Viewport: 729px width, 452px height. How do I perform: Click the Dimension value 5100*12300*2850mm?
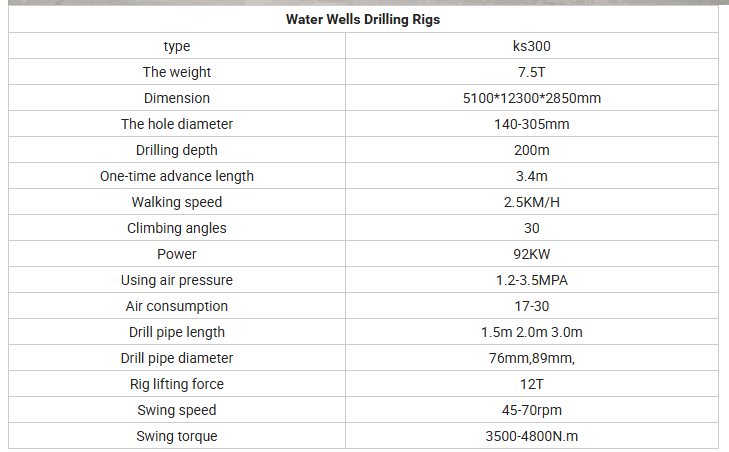coord(531,98)
